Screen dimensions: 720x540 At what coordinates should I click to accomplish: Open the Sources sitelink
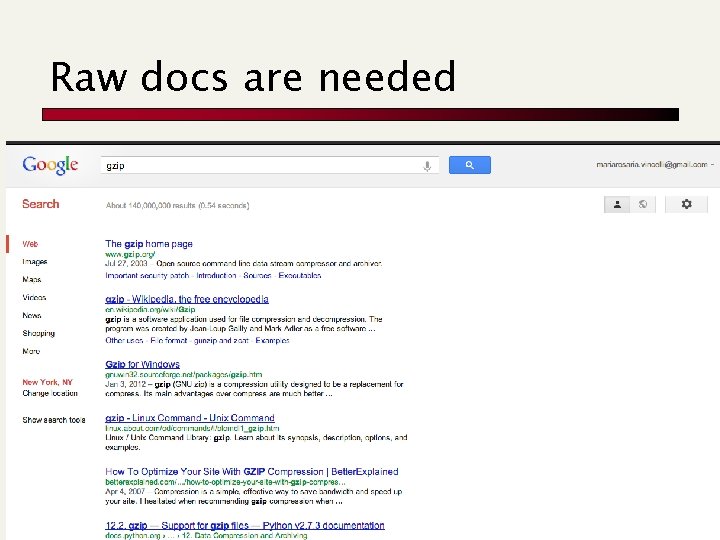coord(257,276)
